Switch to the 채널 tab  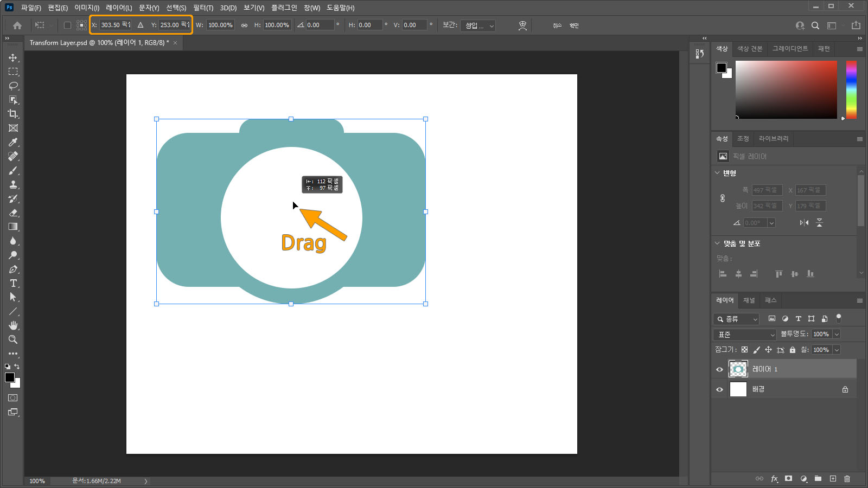(749, 300)
